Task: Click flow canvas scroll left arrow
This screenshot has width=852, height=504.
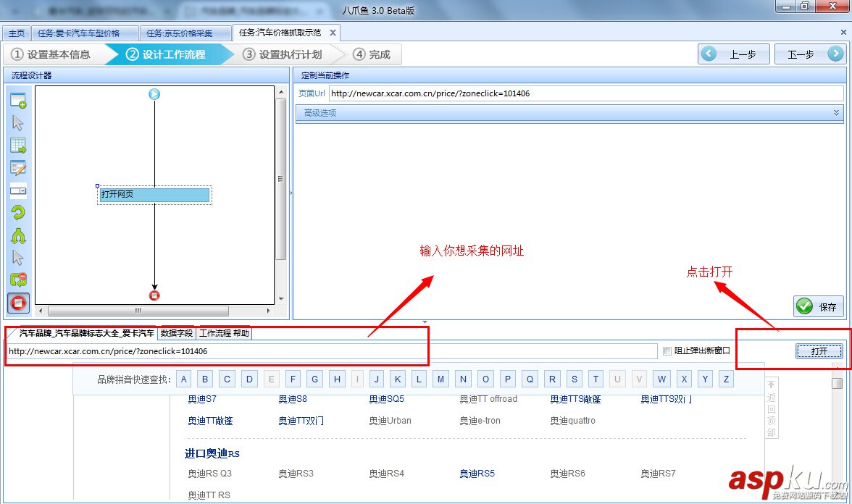Action: click(41, 311)
